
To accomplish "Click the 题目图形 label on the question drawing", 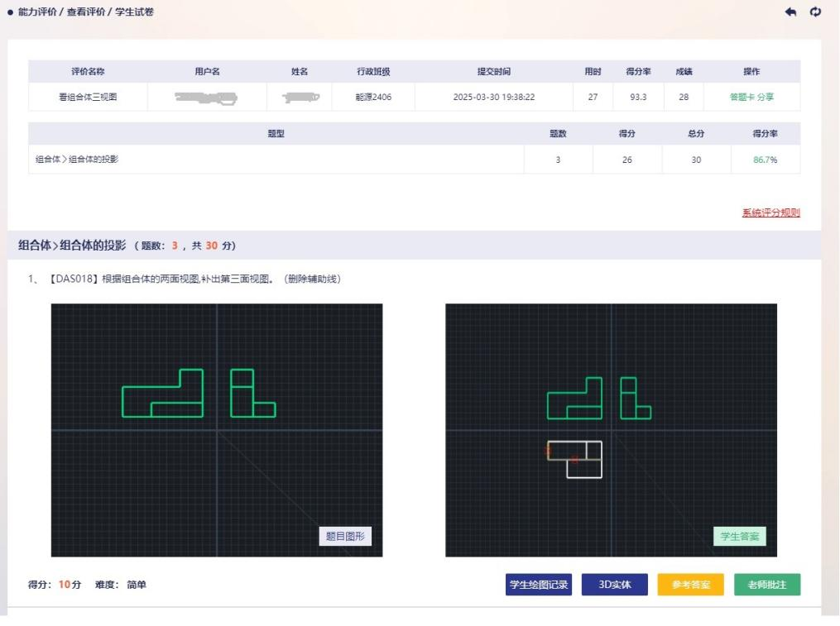I will click(x=345, y=536).
